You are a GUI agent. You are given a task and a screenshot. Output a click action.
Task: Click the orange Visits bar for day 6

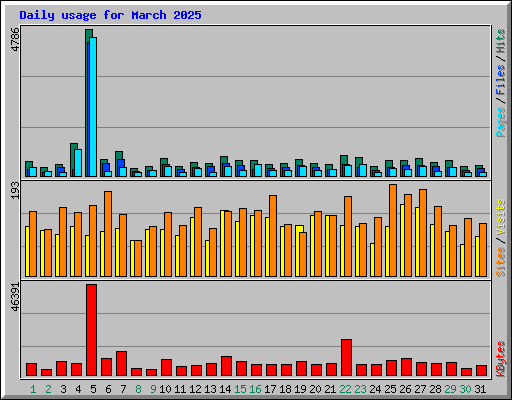pyautogui.click(x=108, y=234)
